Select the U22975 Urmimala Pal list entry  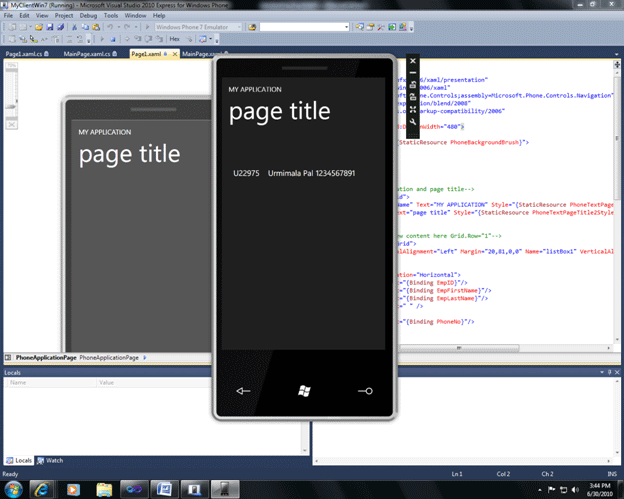pos(293,173)
